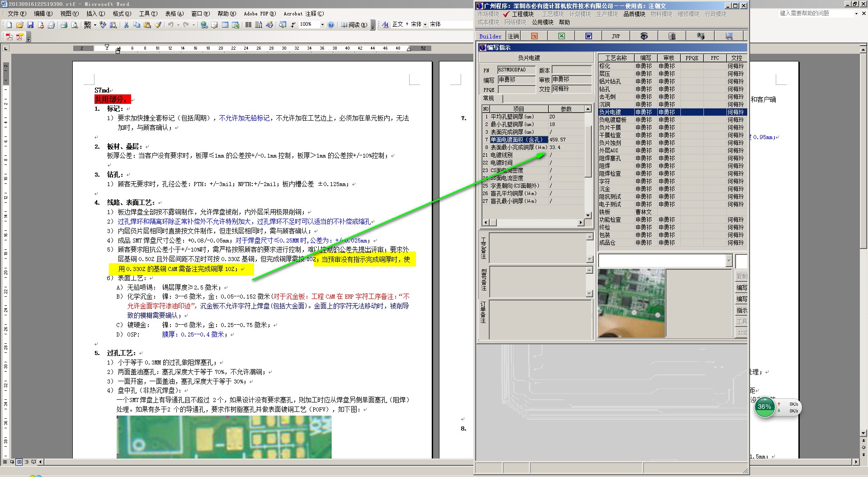Open PDF toolbar options expander

pyautogui.click(x=28, y=38)
